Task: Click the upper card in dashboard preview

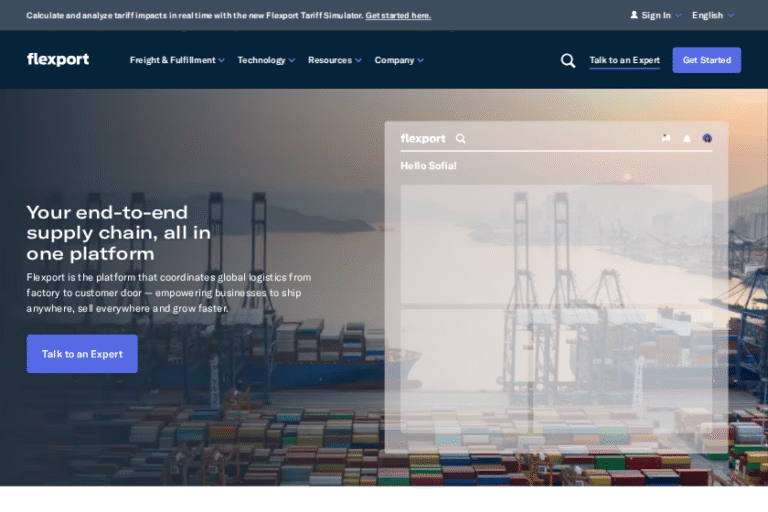Action: [x=556, y=244]
